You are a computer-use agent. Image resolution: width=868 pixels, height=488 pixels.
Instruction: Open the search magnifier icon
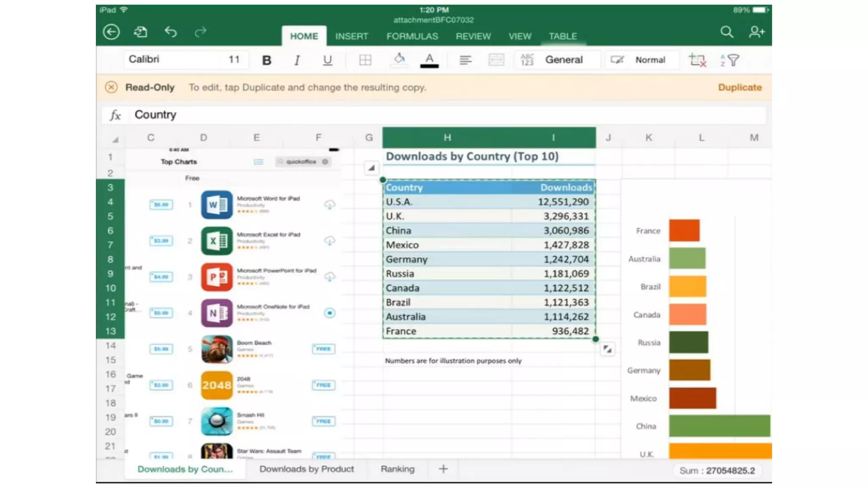(726, 32)
